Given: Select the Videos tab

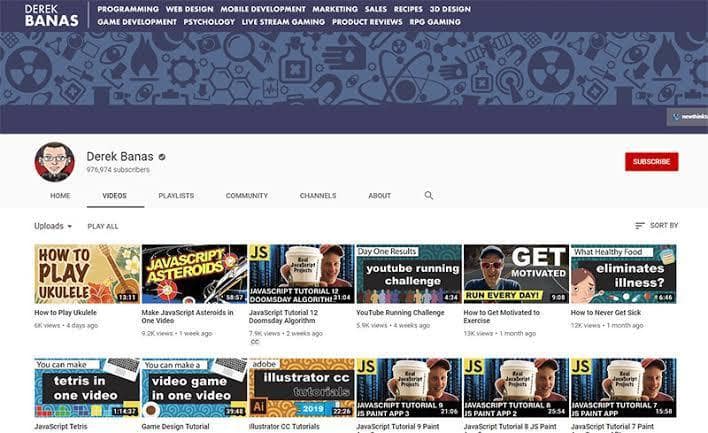Looking at the screenshot, I should point(114,196).
